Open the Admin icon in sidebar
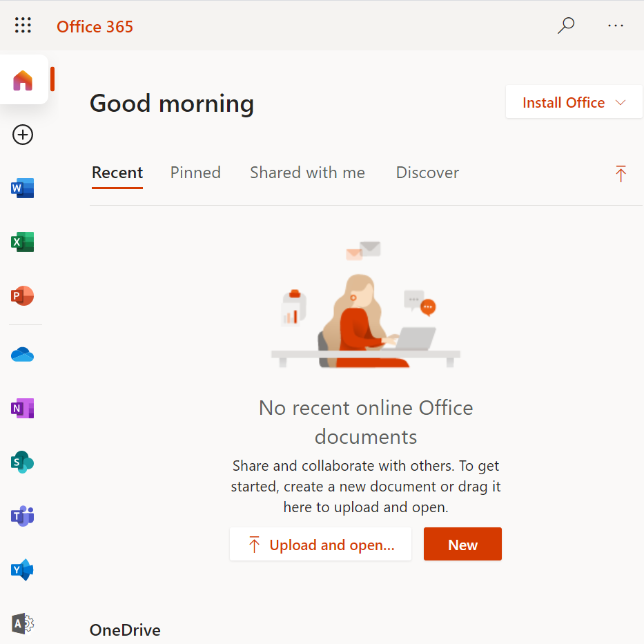The image size is (644, 644). (23, 623)
